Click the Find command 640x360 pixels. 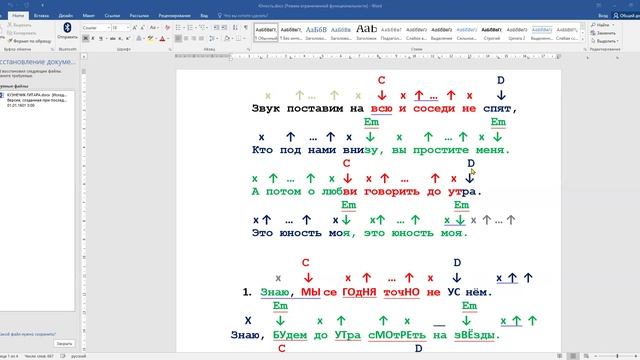602,25
